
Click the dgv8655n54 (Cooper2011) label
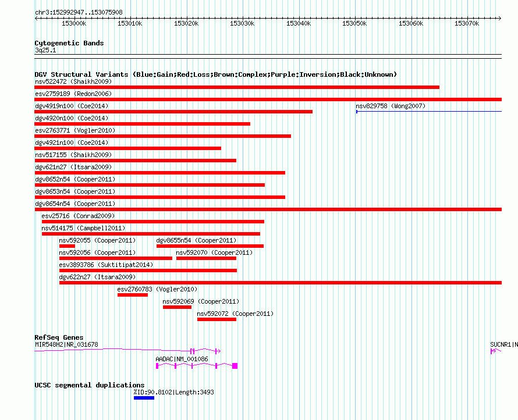(196, 240)
